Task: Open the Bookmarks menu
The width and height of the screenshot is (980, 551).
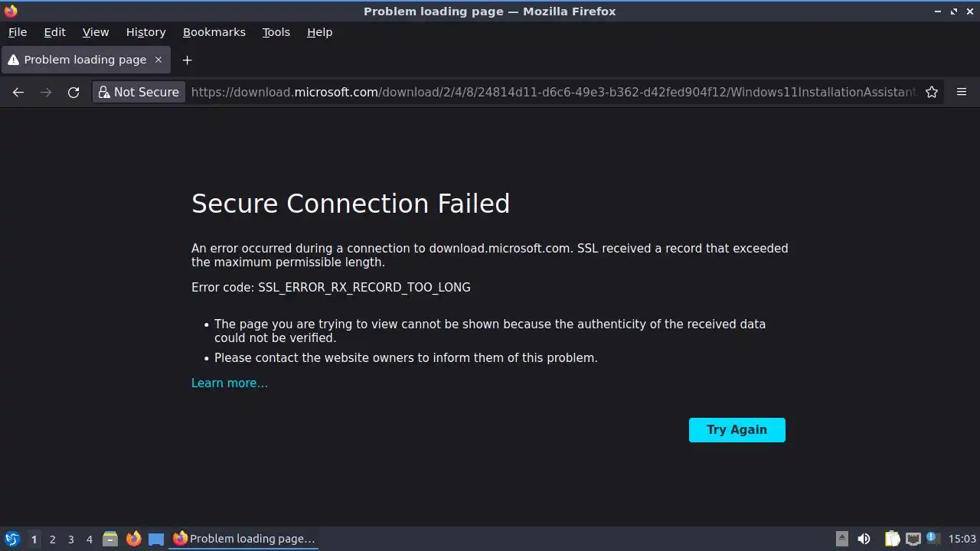Action: [214, 32]
